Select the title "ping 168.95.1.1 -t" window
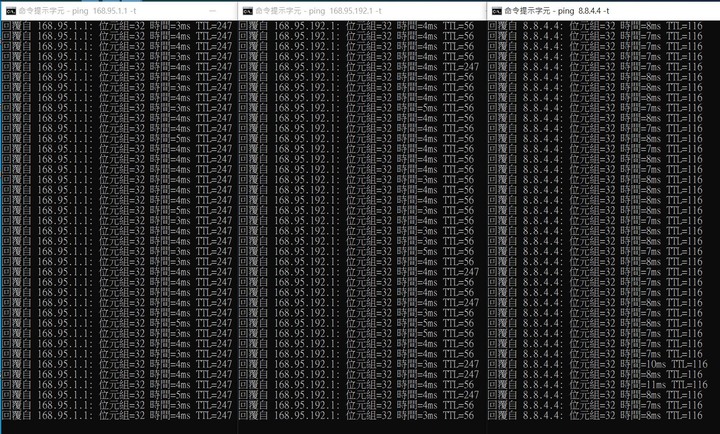This screenshot has width=720, height=434. pyautogui.click(x=78, y=11)
